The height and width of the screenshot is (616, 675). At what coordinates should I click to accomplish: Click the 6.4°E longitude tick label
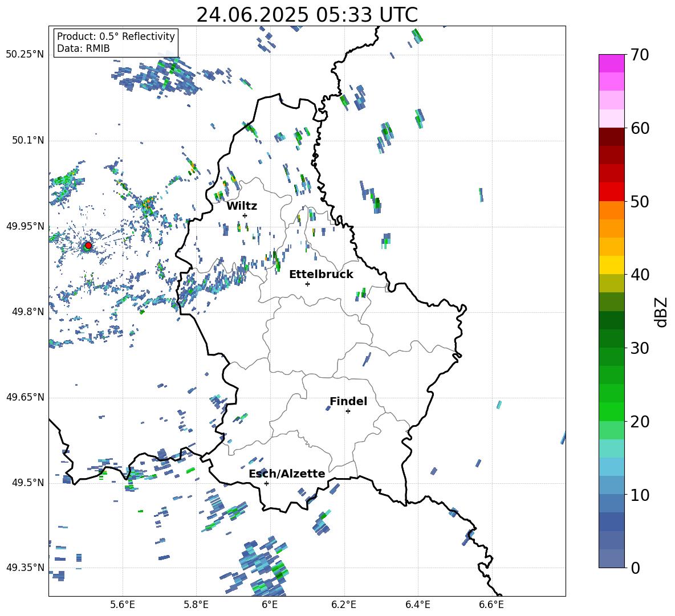(417, 605)
